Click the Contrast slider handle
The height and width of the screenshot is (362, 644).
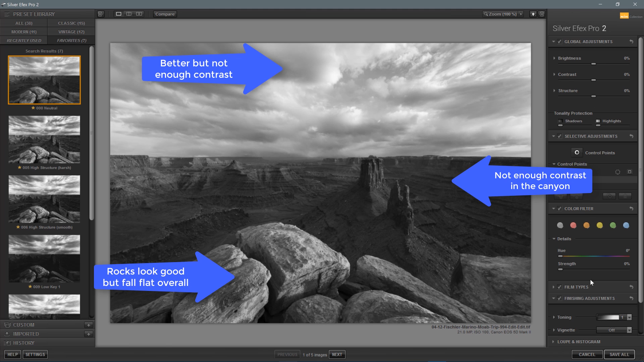point(593,80)
